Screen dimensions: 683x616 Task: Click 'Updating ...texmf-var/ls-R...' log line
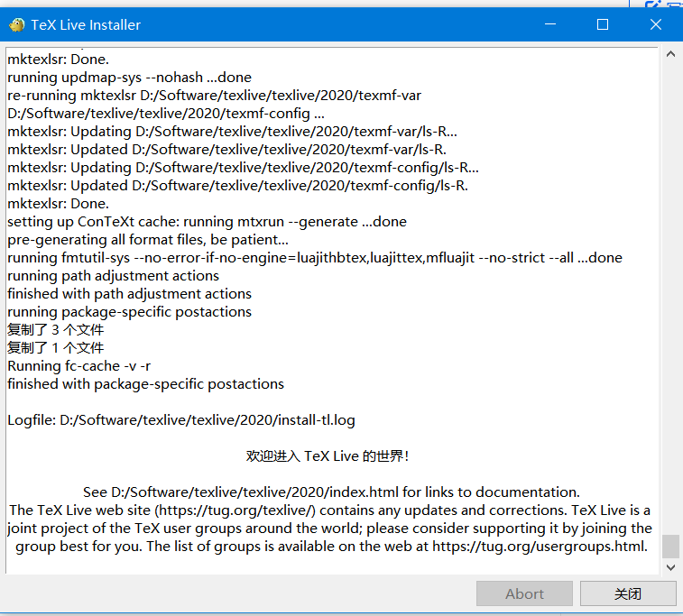pos(232,132)
